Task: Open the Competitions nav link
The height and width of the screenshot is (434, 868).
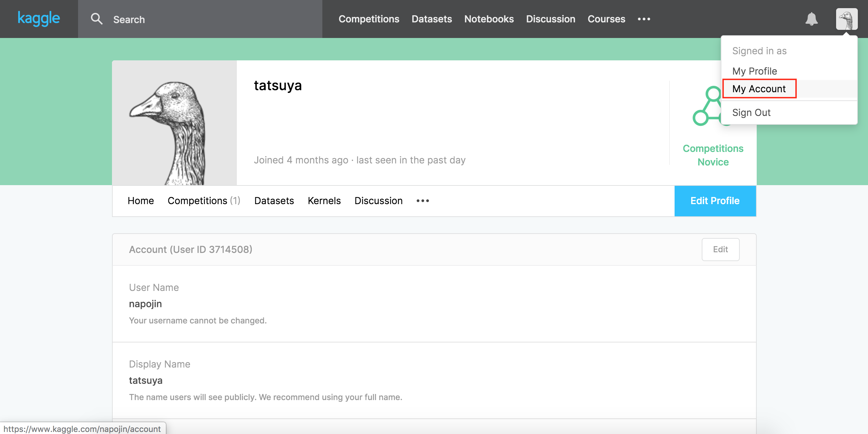Action: click(369, 19)
